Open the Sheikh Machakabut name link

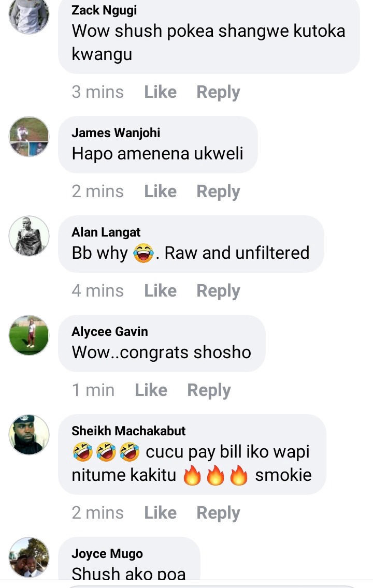(x=128, y=431)
